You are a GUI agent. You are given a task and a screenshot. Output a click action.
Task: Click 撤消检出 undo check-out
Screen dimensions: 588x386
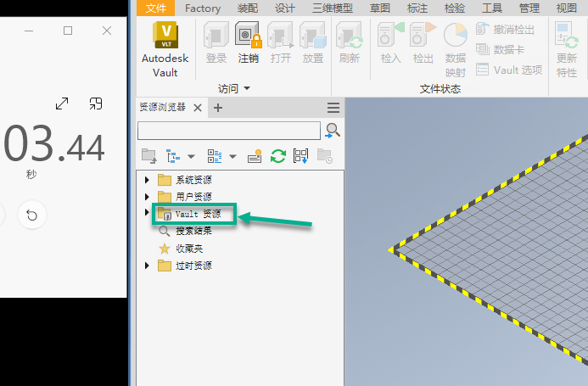pyautogui.click(x=505, y=29)
